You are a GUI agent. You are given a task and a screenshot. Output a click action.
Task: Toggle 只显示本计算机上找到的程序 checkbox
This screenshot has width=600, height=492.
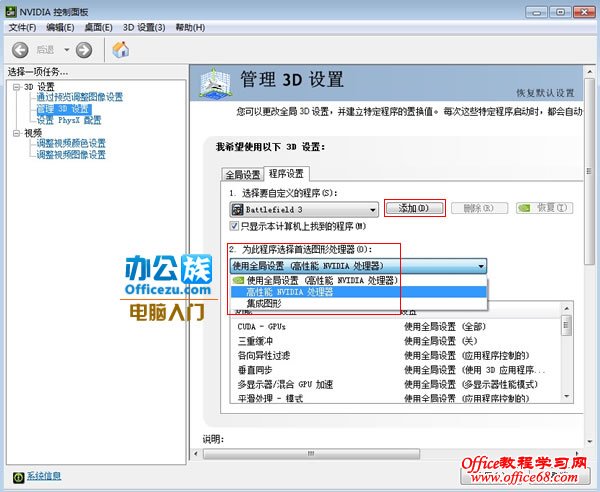coord(234,226)
